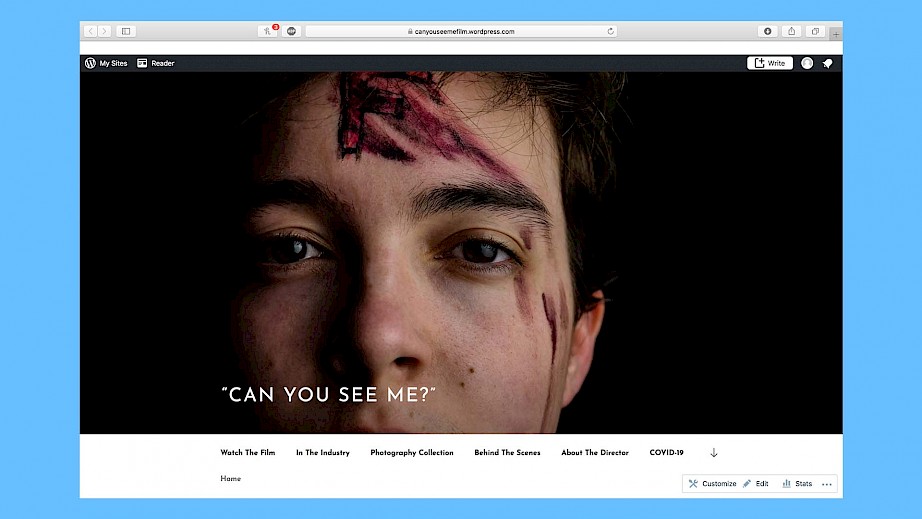Open the AdBlock extension icon

291,31
